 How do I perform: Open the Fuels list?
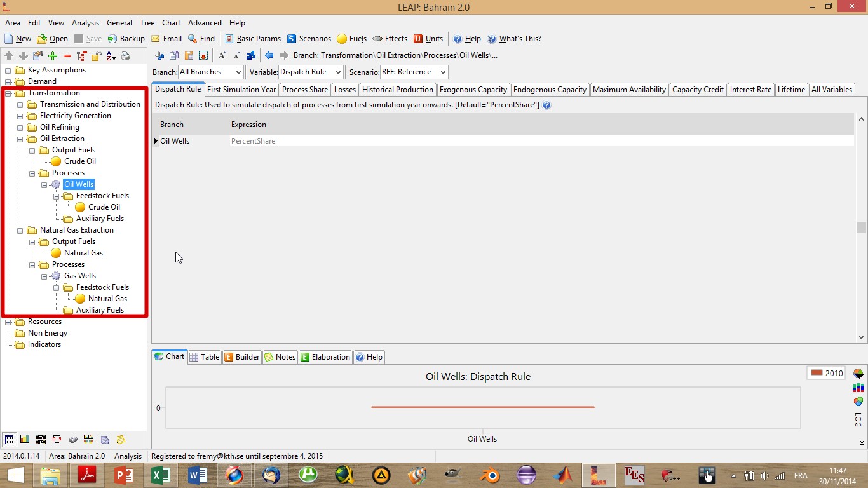[x=352, y=39]
